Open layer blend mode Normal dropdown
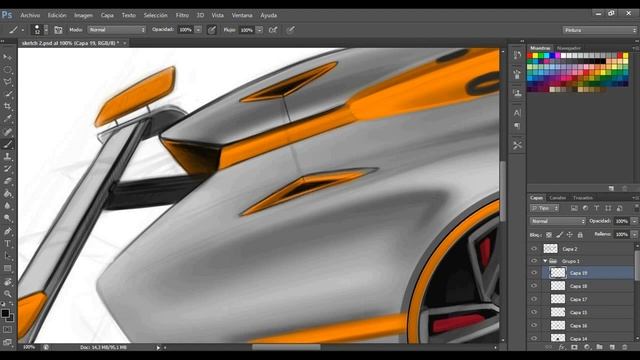 [558, 221]
